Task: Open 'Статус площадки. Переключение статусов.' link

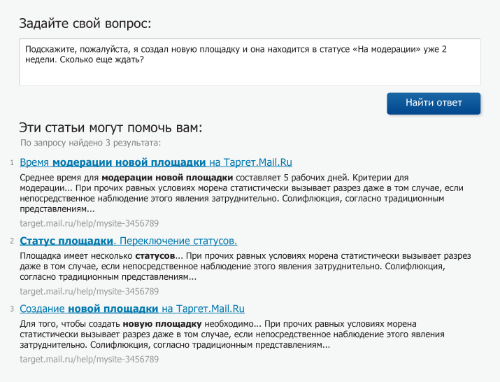Action: pyautogui.click(x=128, y=241)
